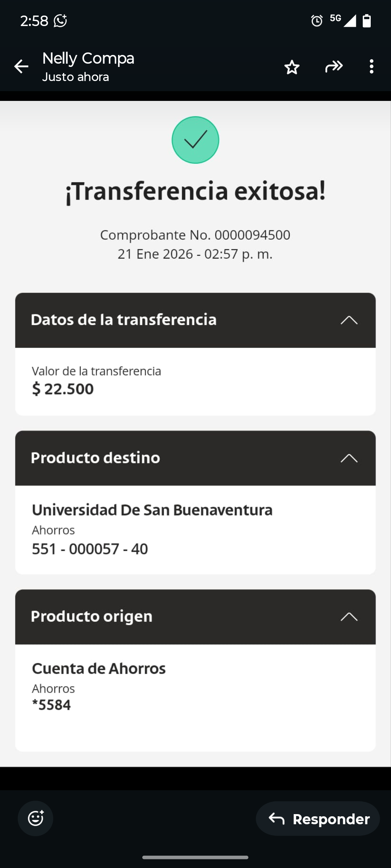
Task: Collapse the Datos de la transferencia section
Action: (x=349, y=320)
